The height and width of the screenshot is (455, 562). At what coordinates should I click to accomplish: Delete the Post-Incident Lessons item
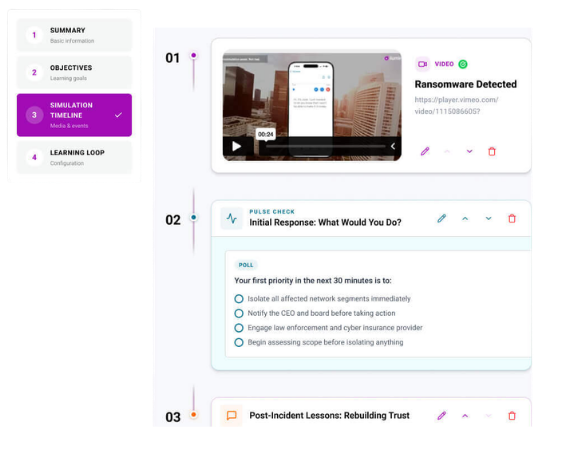[x=512, y=416]
